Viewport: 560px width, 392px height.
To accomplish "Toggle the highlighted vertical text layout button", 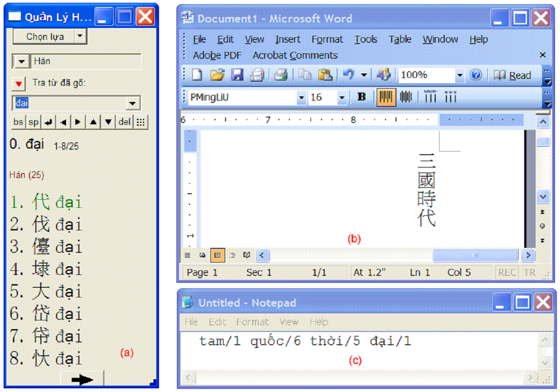I will 386,97.
